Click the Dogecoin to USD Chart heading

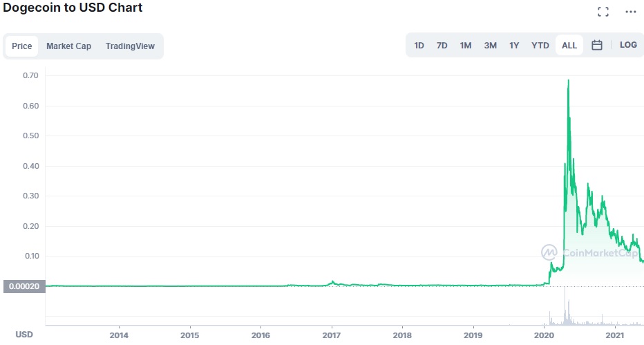73,8
